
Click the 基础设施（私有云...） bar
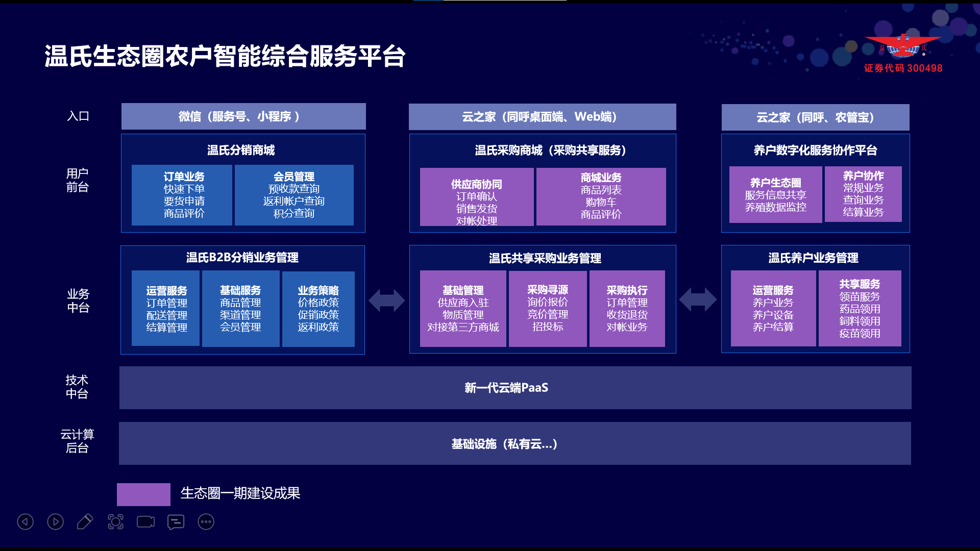(x=515, y=443)
